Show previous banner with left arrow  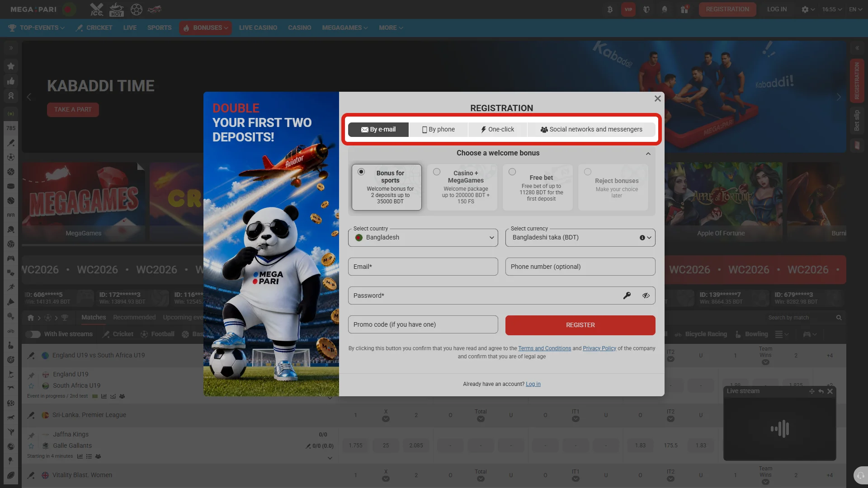29,97
